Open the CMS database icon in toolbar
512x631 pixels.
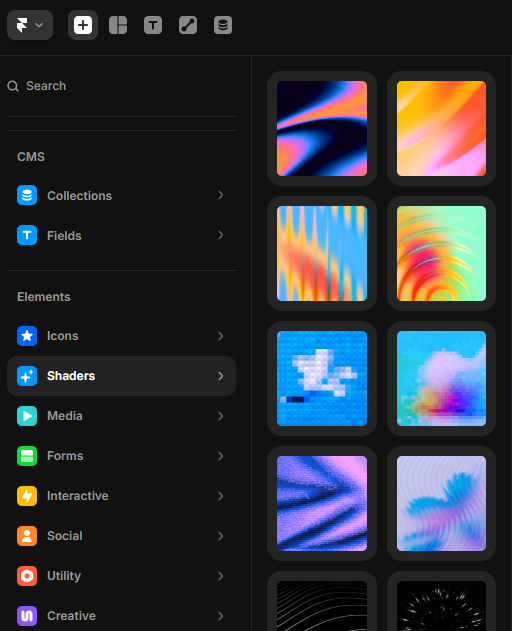tap(223, 25)
